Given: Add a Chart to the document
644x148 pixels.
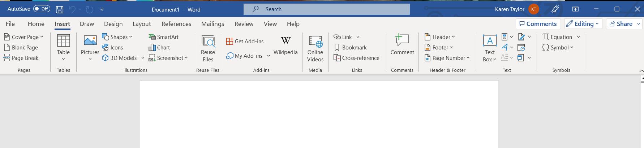Looking at the screenshot, I should pyautogui.click(x=159, y=47).
